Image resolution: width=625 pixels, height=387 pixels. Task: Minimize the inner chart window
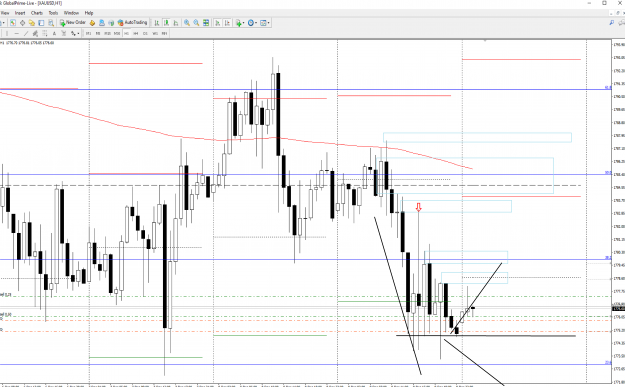(x=611, y=13)
